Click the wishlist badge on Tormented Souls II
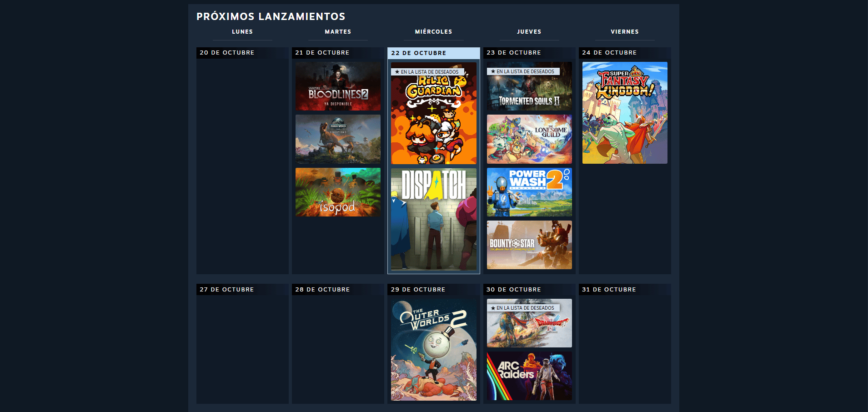The width and height of the screenshot is (868, 412). tap(523, 71)
